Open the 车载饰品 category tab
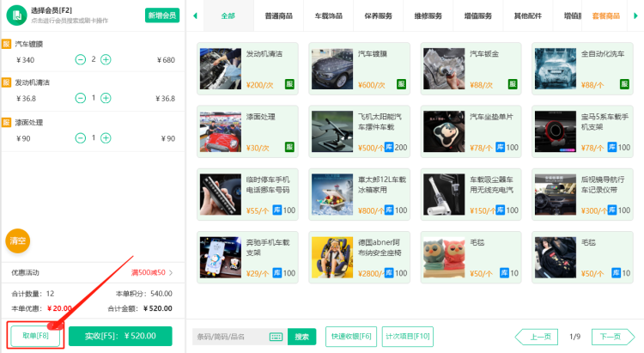The height and width of the screenshot is (353, 644). 328,15
